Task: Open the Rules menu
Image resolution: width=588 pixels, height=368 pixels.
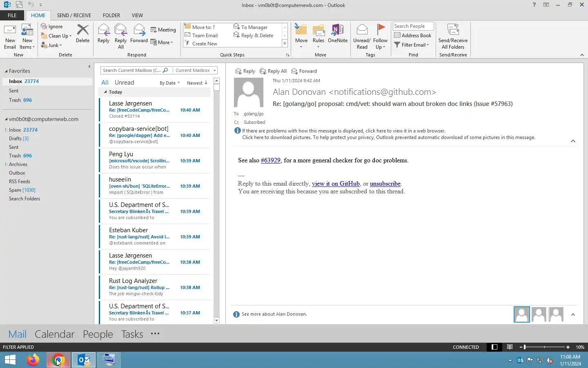Action: pos(318,36)
